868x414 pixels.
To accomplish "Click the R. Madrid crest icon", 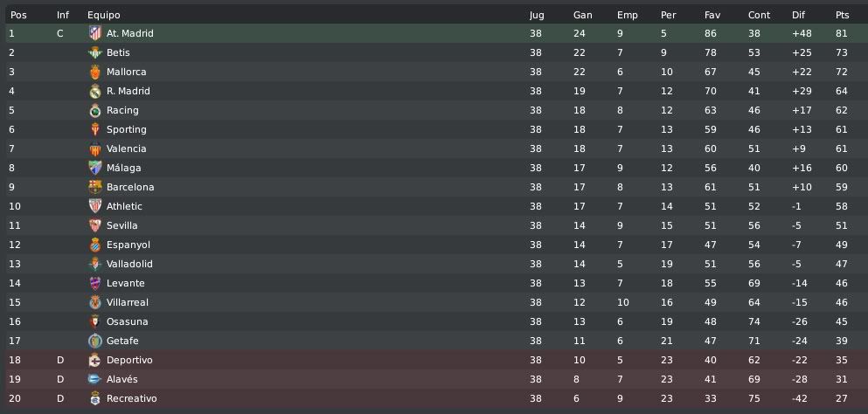I will tap(95, 92).
